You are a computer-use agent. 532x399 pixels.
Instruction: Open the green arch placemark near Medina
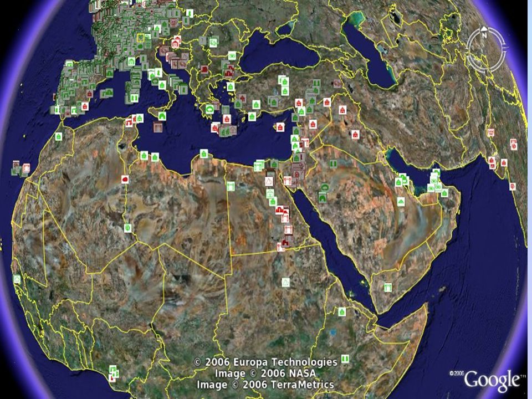(x=323, y=197)
